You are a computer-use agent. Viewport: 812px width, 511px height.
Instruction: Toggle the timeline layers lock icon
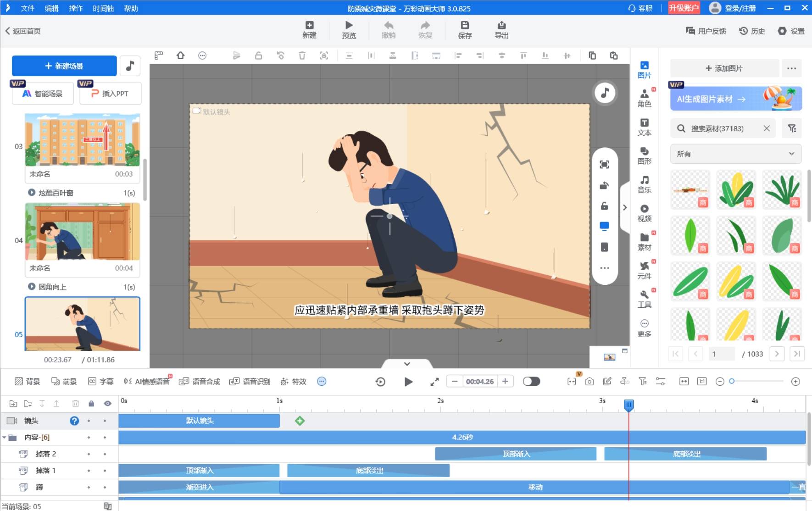[91, 404]
